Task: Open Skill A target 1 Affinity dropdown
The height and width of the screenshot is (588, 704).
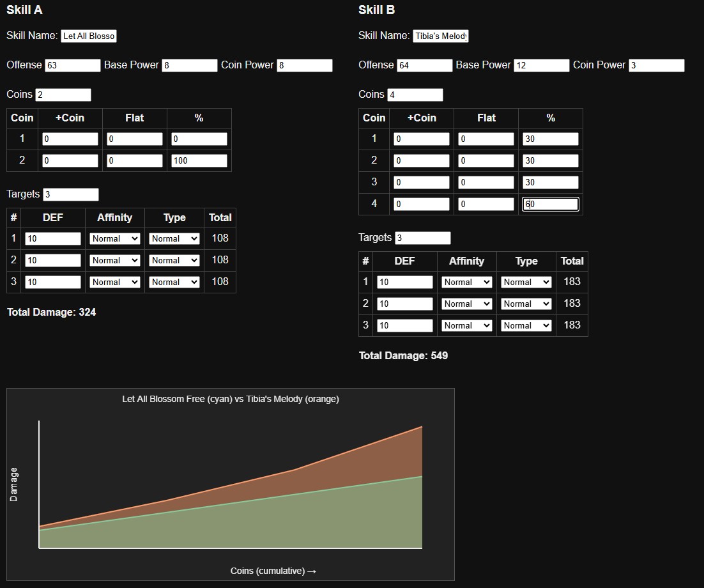Action: click(x=115, y=238)
